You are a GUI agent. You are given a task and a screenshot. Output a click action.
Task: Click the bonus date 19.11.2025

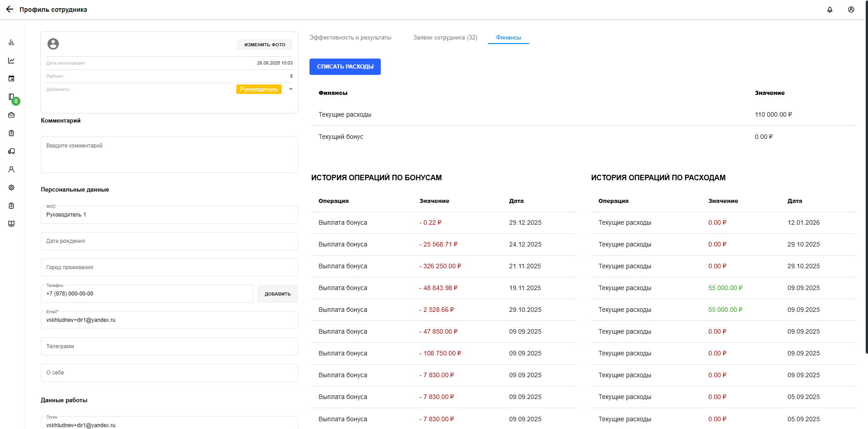(x=525, y=288)
